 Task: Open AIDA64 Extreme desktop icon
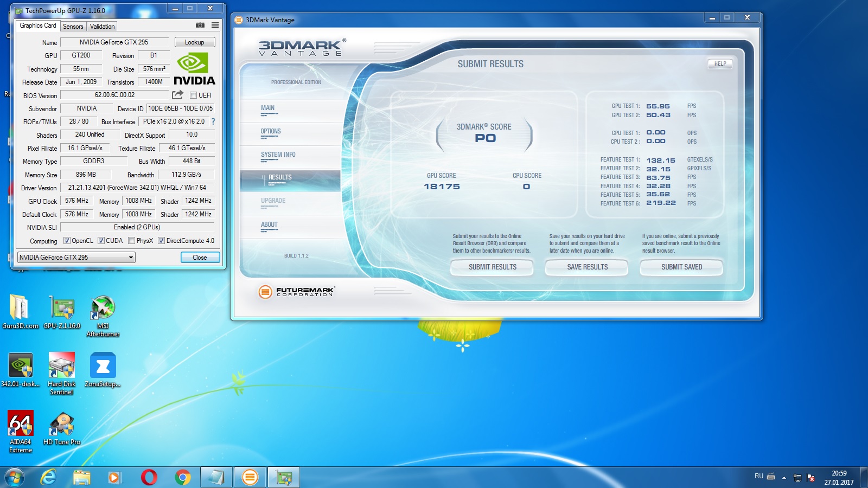(21, 424)
